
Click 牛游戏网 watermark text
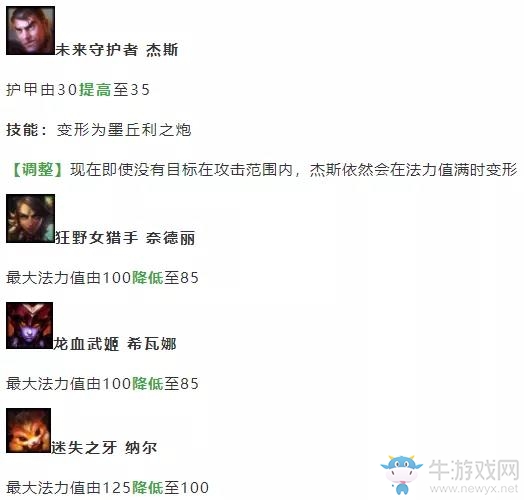(x=474, y=470)
